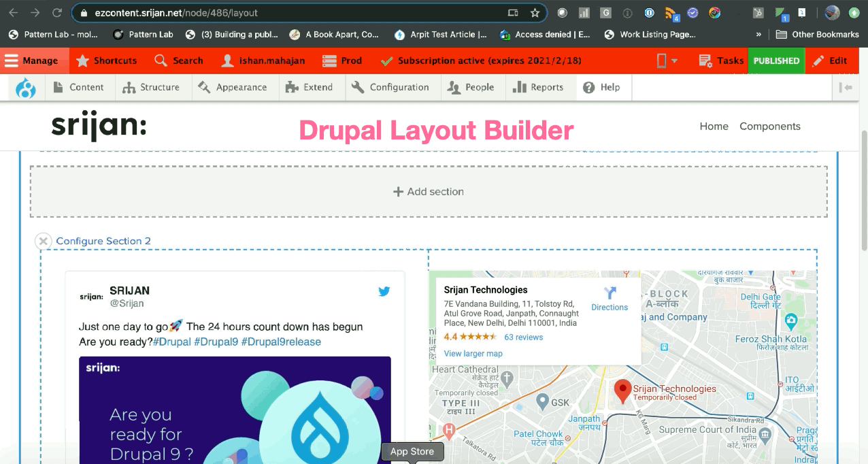Open the Building a publ... bookmark
The image size is (868, 464).
pos(231,34)
